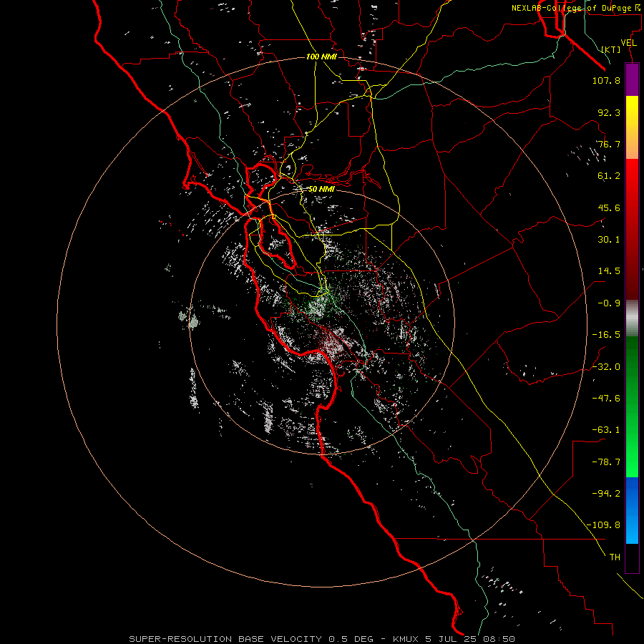644x644 pixels.
Task: Click the -32.0 legend value
Action: pyautogui.click(x=606, y=367)
